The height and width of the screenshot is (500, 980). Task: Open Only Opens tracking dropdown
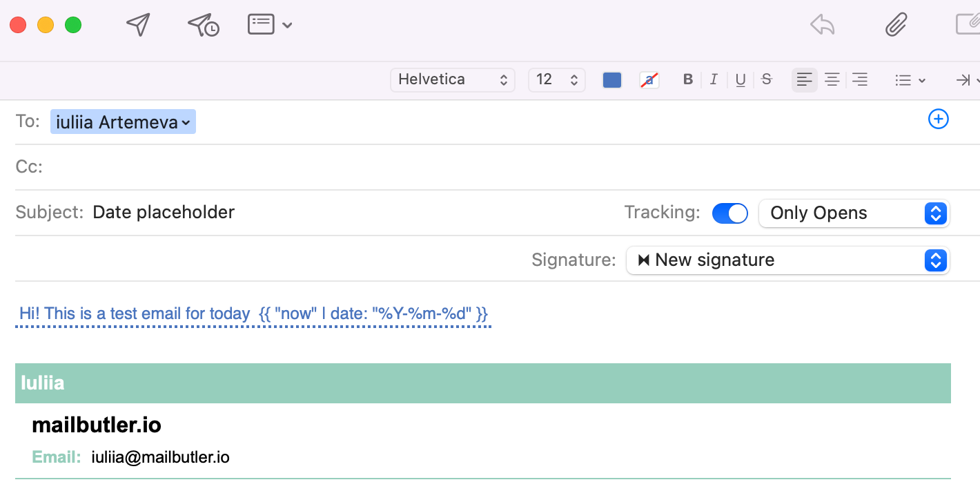854,213
